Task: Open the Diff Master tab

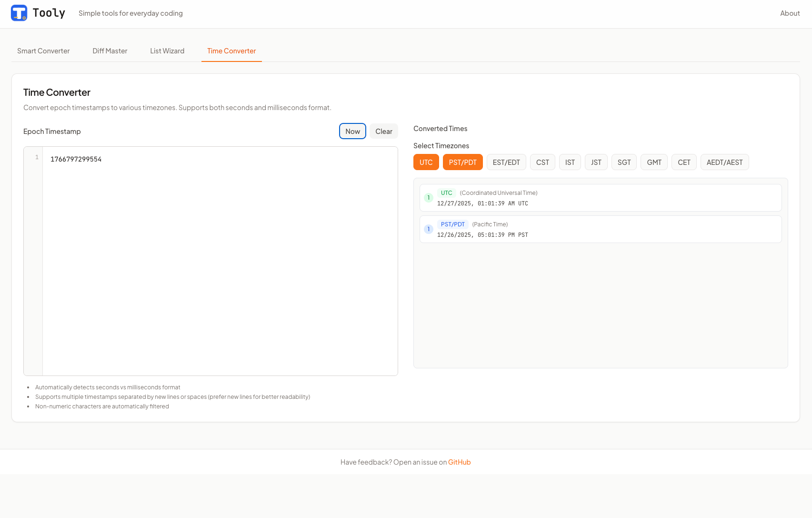Action: point(110,51)
